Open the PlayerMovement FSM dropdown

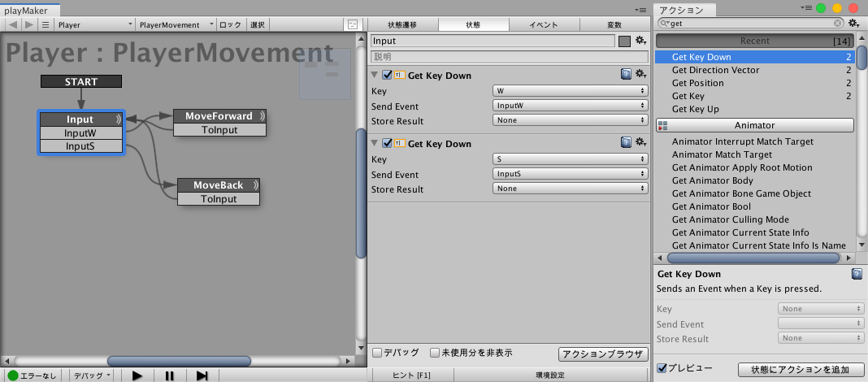176,25
